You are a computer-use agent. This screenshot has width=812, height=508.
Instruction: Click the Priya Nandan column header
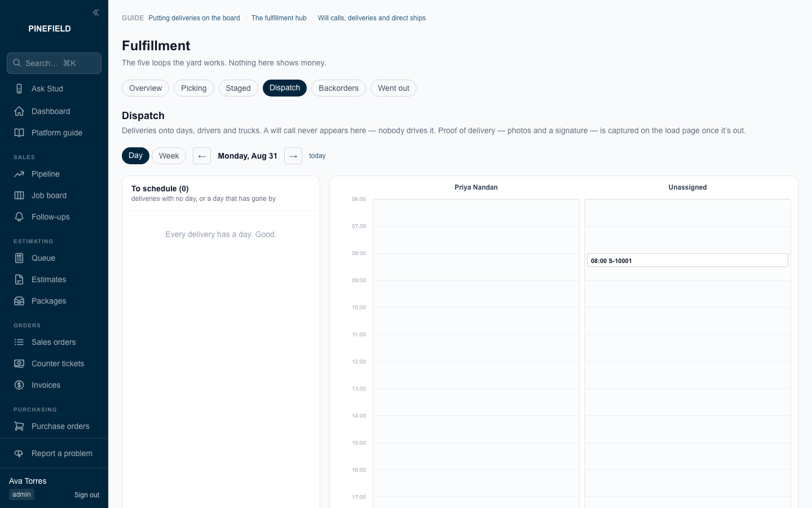pyautogui.click(x=476, y=187)
